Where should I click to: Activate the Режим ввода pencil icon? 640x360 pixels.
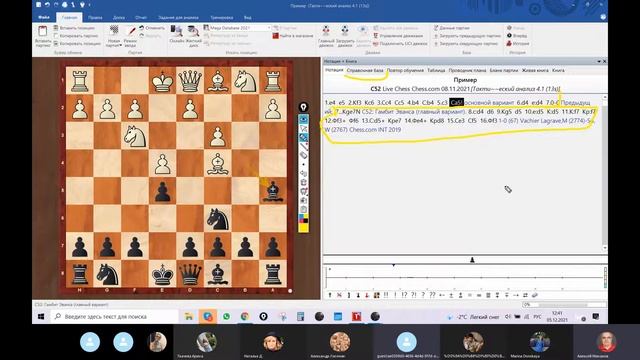(131, 31)
